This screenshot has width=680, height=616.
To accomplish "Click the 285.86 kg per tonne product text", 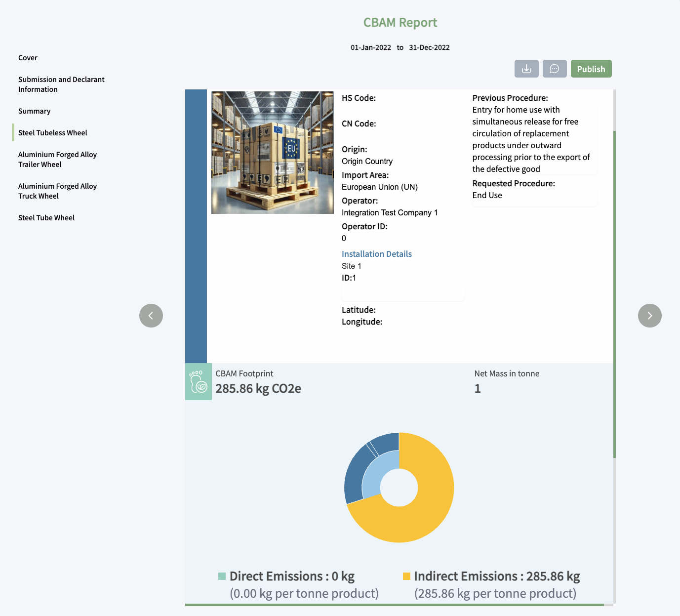I will (x=495, y=593).
